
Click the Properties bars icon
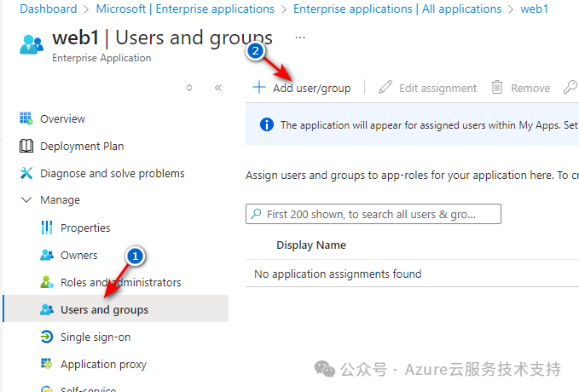pos(47,228)
